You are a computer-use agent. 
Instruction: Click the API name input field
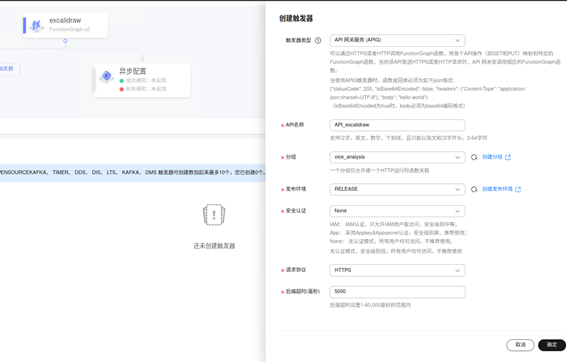pyautogui.click(x=397, y=125)
